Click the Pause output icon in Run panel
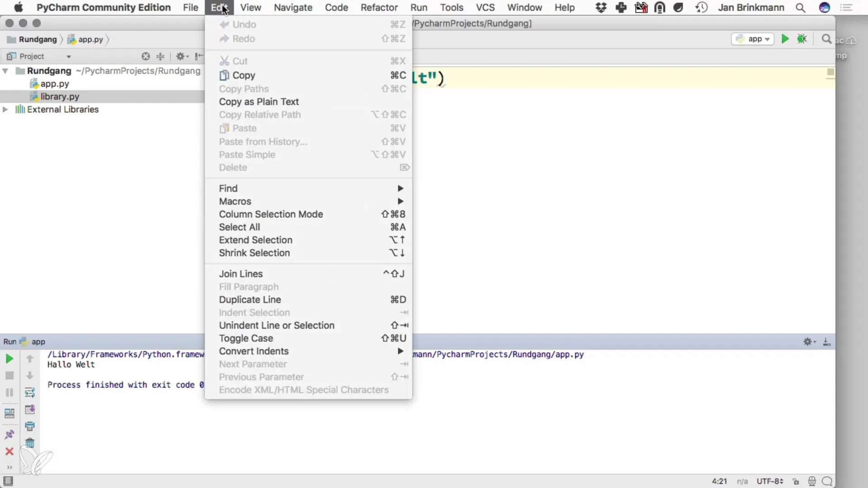 9,392
